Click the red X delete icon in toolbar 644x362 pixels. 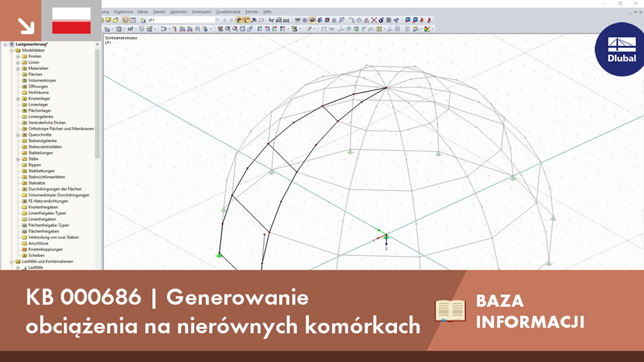374,20
